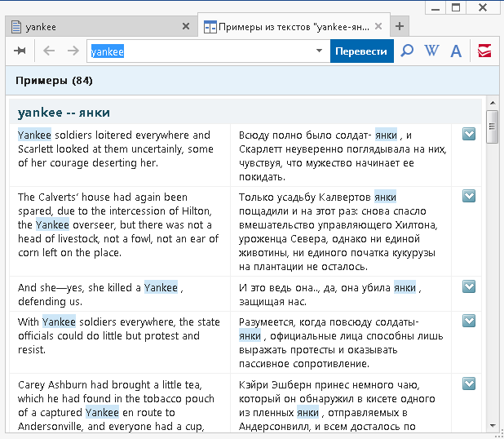Screen dimensions: 504x439
Task: Click highlighted янки in 'усадьбу Калвертов' sentence
Action: [x=386, y=197]
